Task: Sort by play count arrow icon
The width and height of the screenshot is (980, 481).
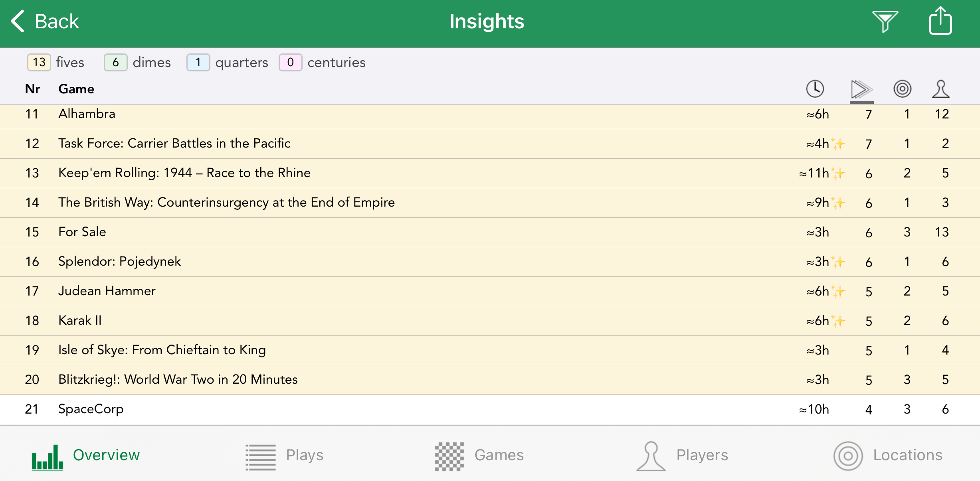Action: (x=861, y=89)
